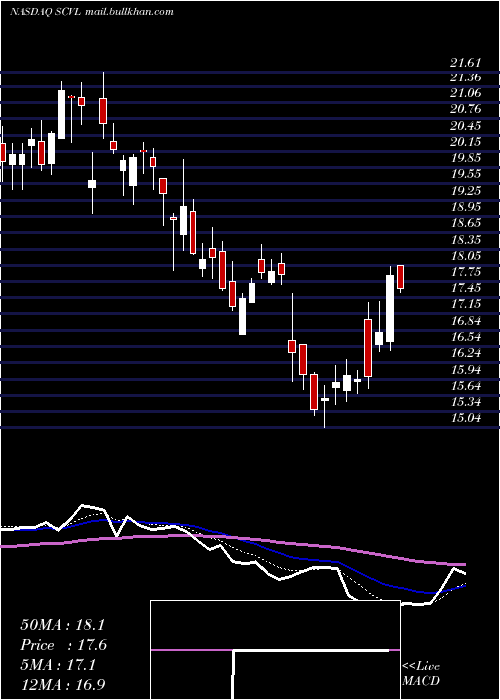The height and width of the screenshot is (700, 500).
Task: Click the 5MA : 17.1 readout
Action: 58,665
